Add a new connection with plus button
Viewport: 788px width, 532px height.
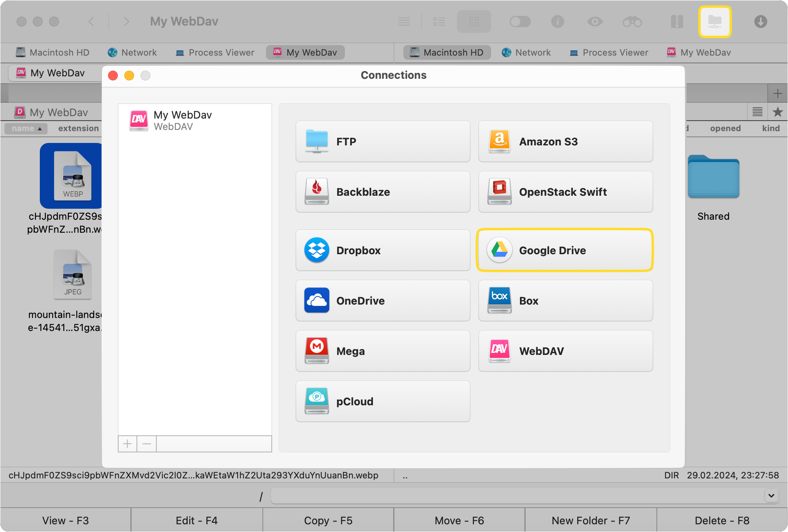127,443
